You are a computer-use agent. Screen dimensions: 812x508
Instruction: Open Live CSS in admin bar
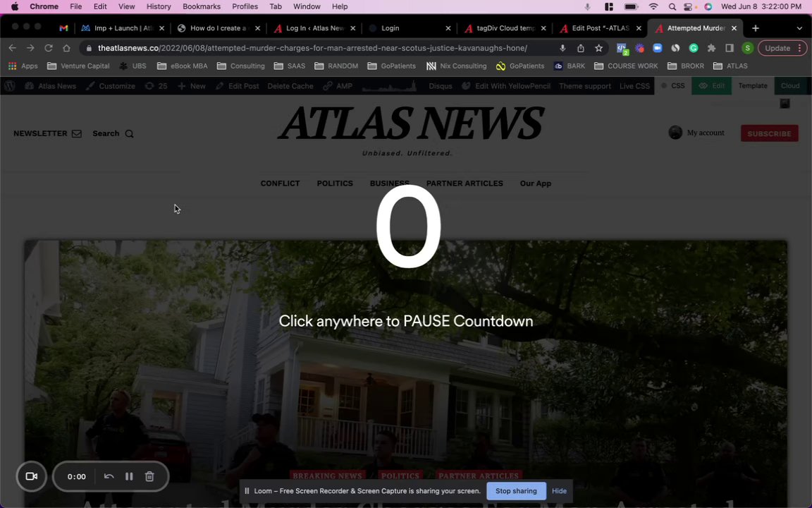(634, 86)
